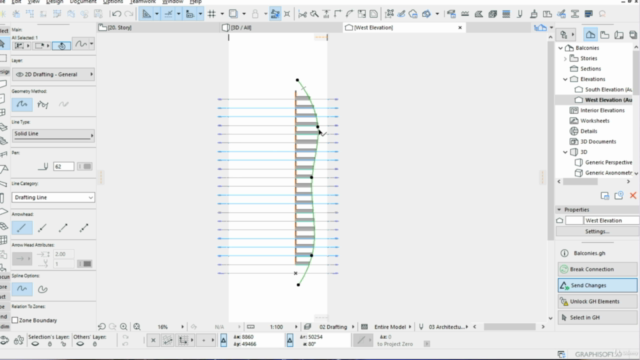The width and height of the screenshot is (640, 360).
Task: Click the Layout Book icon in Navigator
Action: 619,35
